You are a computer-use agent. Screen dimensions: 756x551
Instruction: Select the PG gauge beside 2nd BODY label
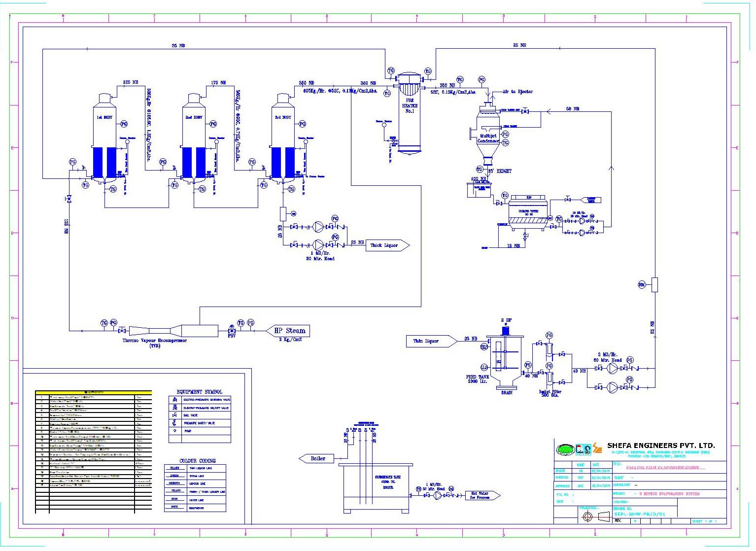[213, 124]
